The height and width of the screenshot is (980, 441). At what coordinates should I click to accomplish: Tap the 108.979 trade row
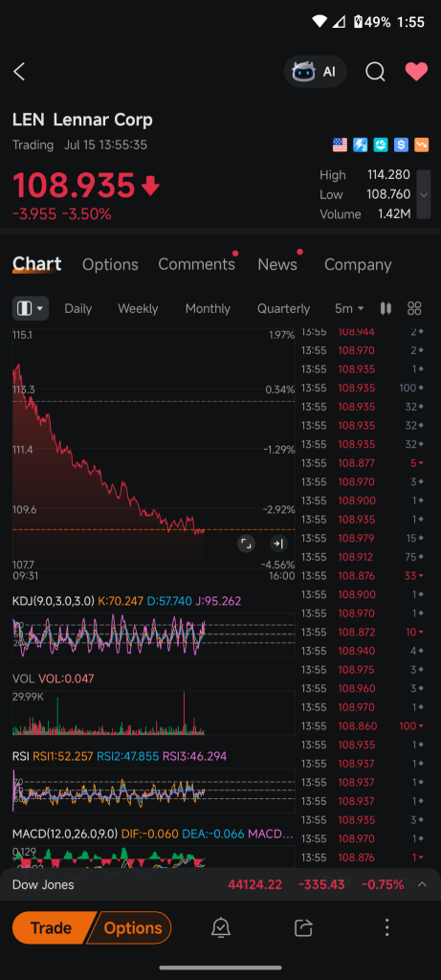coord(363,538)
